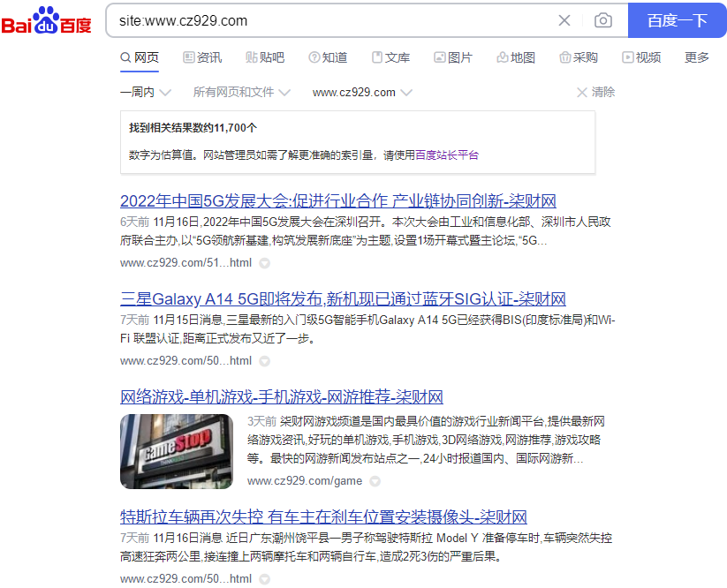Viewport: 727px width, 588px height.
Task: Open the 所有网页和文件 file type dropdown
Action: (241, 92)
